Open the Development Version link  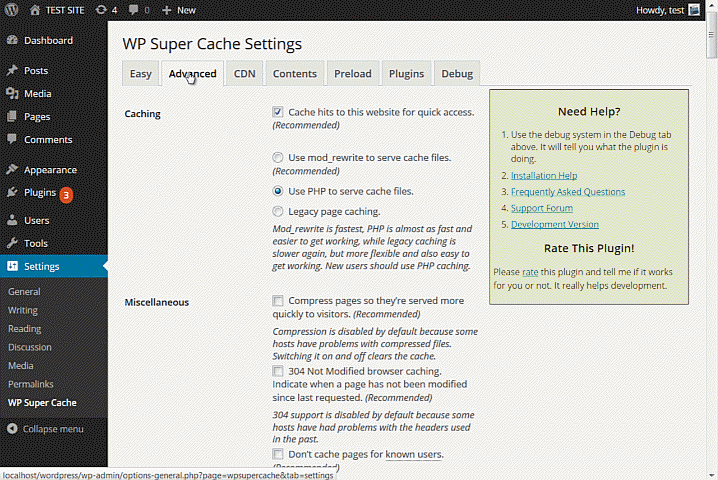(x=555, y=224)
